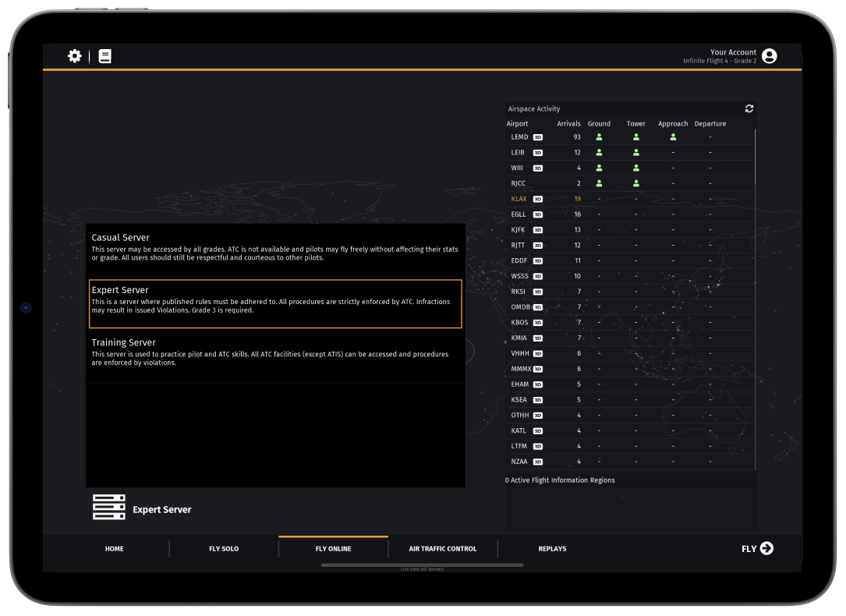The height and width of the screenshot is (616, 846).
Task: Click the LEMD Approach controller icon
Action: pyautogui.click(x=673, y=137)
